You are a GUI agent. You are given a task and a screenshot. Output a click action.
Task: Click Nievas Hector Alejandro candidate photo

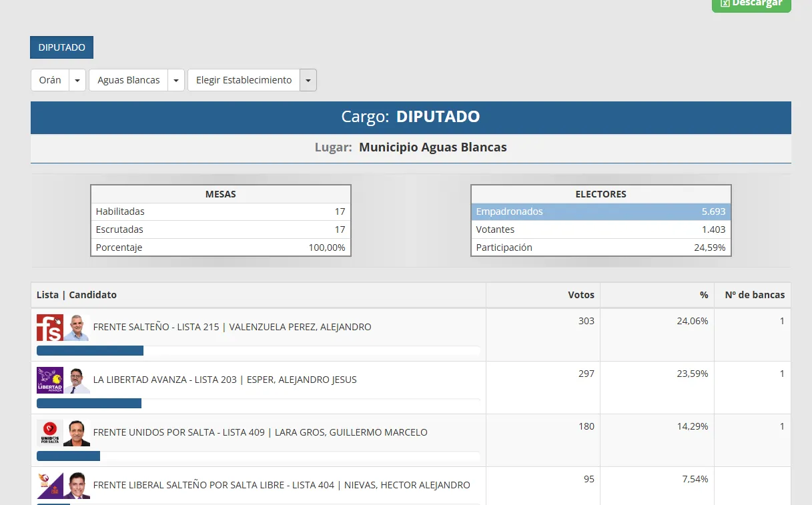tap(77, 486)
